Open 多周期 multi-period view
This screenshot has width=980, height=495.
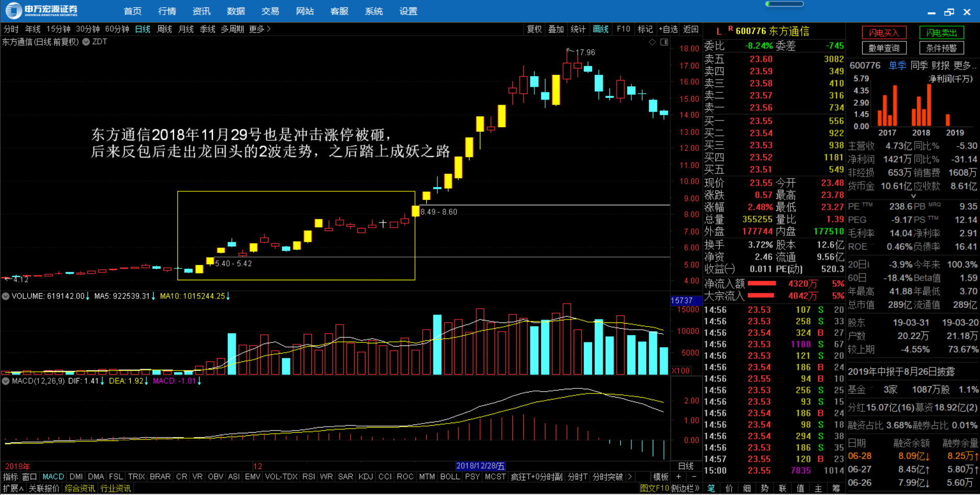point(232,29)
